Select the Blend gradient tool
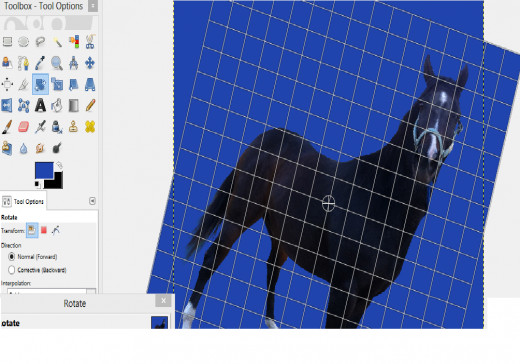The image size is (520, 364). [x=74, y=105]
